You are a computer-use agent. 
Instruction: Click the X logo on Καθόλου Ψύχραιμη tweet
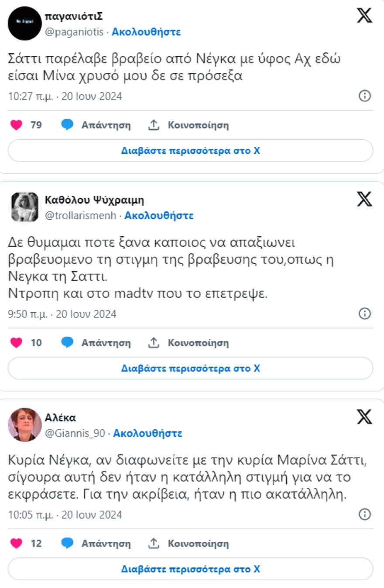coord(365,199)
